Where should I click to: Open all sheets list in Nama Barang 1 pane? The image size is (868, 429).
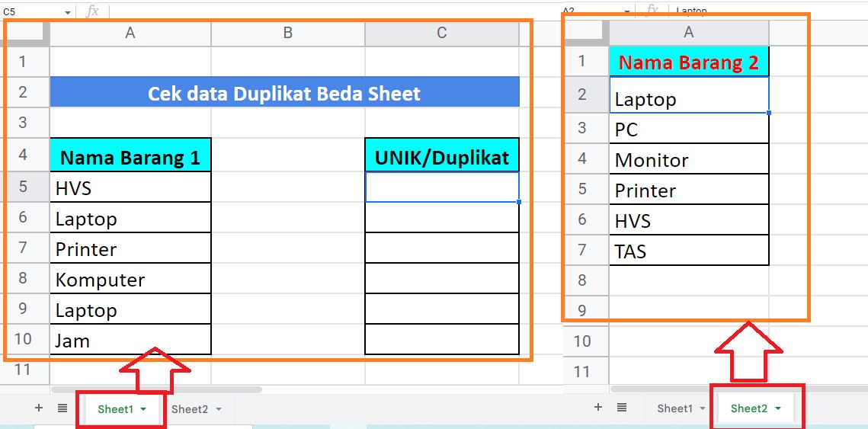click(62, 408)
